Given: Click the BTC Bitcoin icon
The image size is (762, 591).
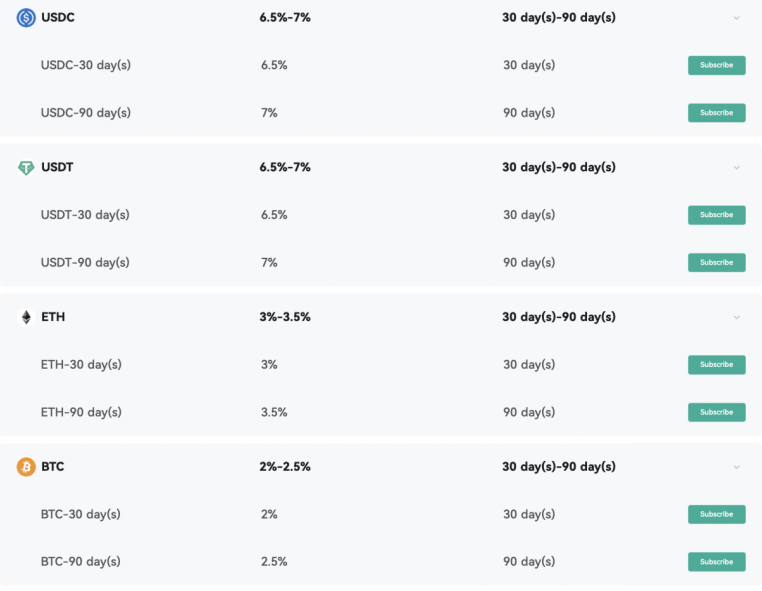Looking at the screenshot, I should pos(26,467).
